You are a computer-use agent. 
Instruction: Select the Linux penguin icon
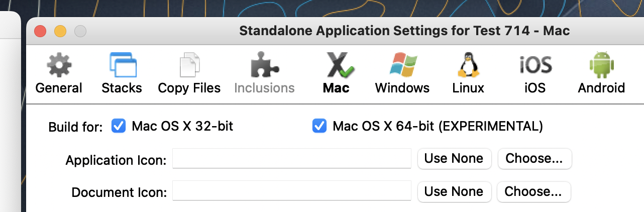pyautogui.click(x=468, y=65)
